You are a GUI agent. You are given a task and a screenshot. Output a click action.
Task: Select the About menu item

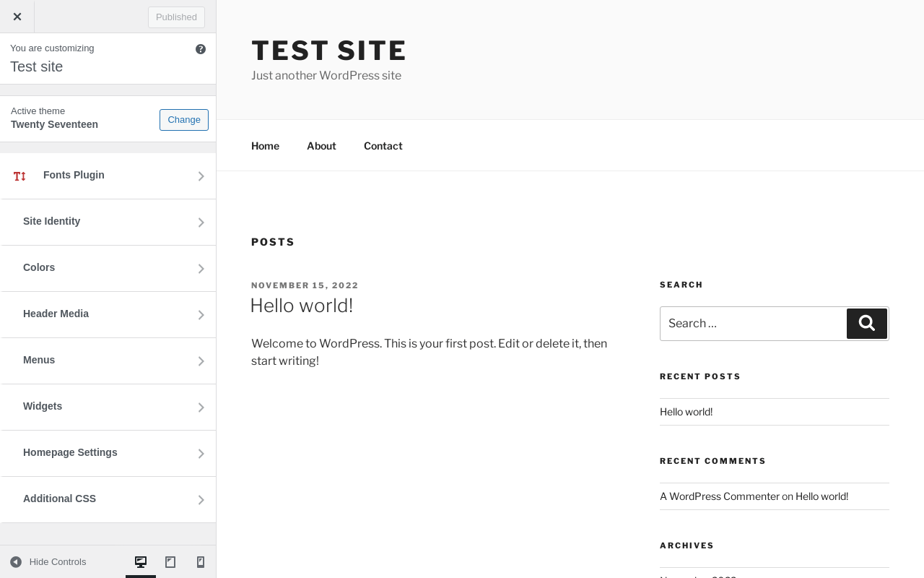321,146
